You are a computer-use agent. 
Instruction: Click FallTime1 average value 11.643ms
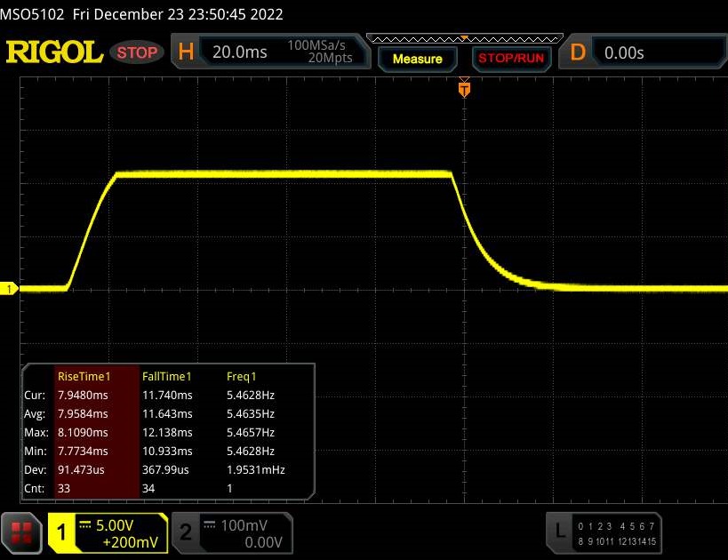point(167,413)
